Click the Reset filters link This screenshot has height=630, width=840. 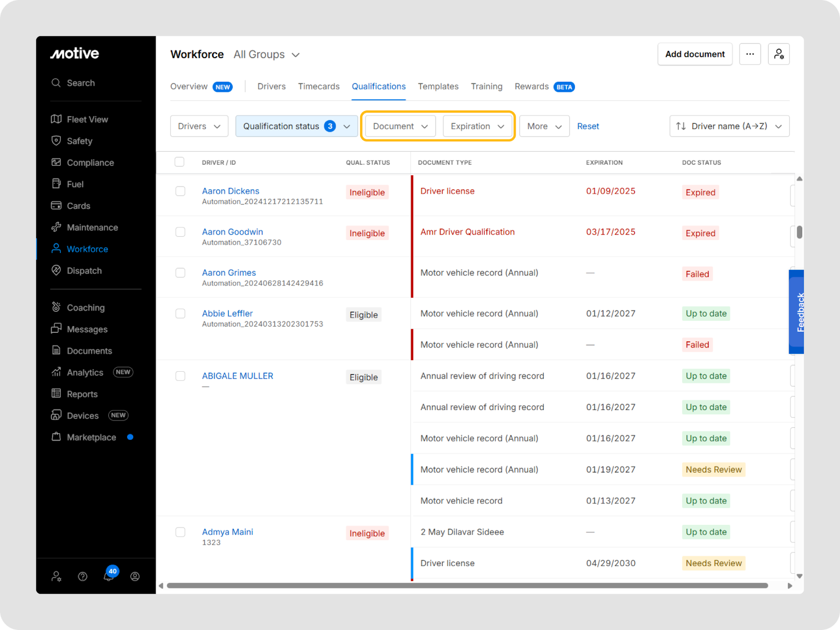pos(587,126)
